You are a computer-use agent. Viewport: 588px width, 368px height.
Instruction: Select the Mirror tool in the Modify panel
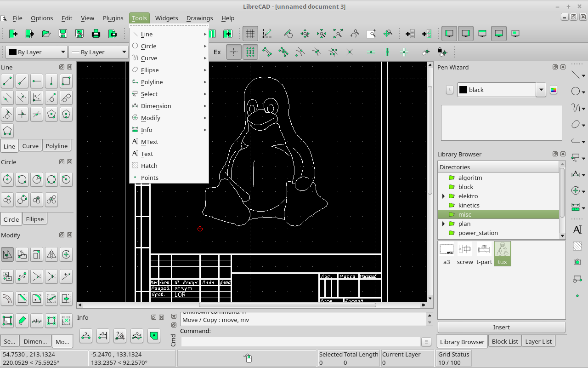pos(51,254)
